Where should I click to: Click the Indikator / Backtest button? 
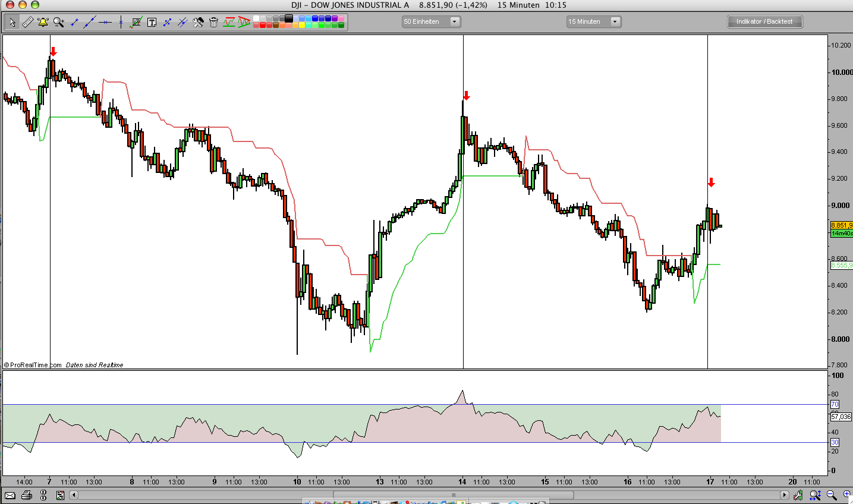click(x=764, y=21)
